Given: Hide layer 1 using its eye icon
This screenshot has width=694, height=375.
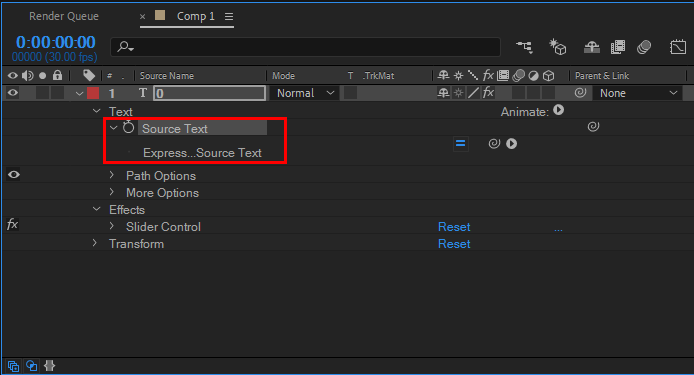Looking at the screenshot, I should tap(13, 93).
